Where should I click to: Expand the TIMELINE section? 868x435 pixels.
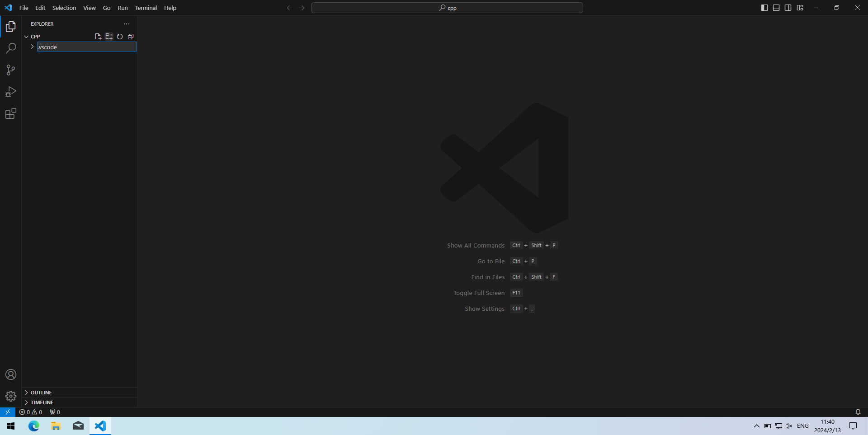click(80, 402)
